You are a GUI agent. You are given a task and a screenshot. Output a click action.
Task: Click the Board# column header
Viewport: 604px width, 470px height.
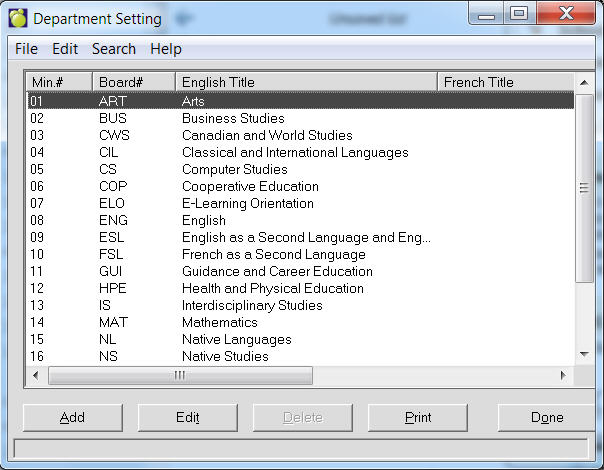point(133,82)
